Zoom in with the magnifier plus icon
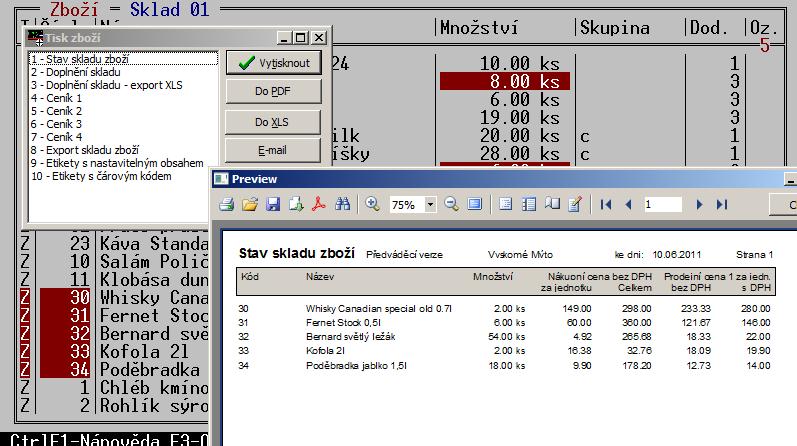This screenshot has height=446, width=797. coord(372,204)
